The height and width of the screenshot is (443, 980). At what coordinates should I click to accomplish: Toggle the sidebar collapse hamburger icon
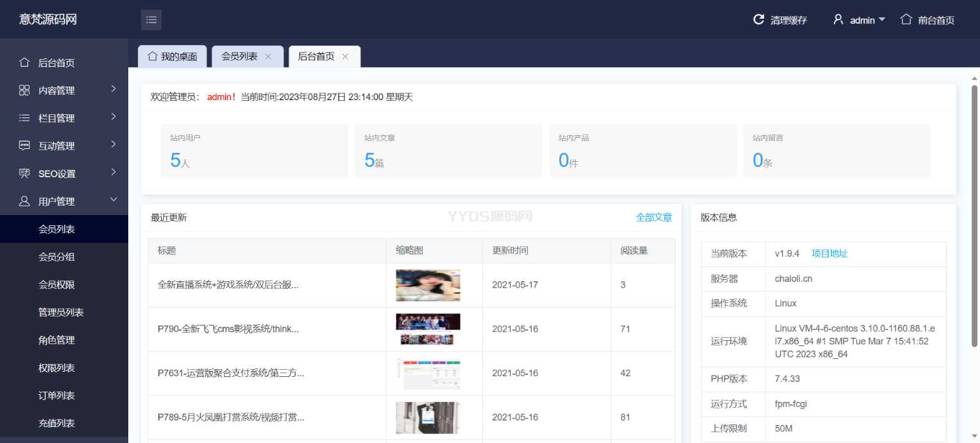(151, 20)
